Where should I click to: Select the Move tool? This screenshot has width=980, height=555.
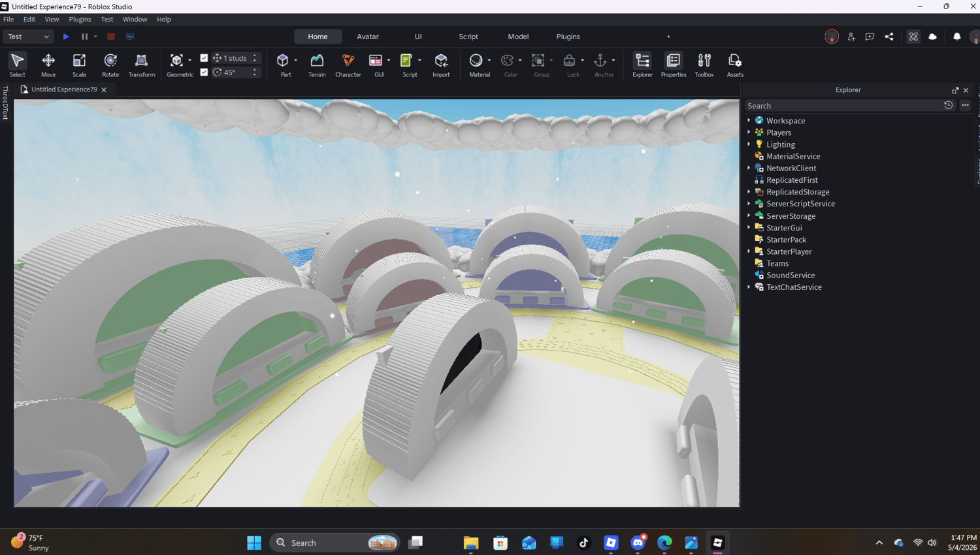pyautogui.click(x=48, y=65)
